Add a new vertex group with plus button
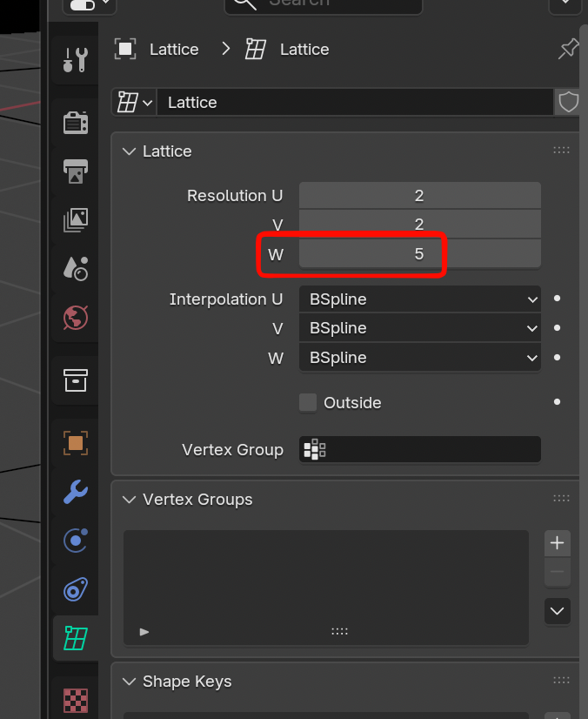 click(558, 543)
